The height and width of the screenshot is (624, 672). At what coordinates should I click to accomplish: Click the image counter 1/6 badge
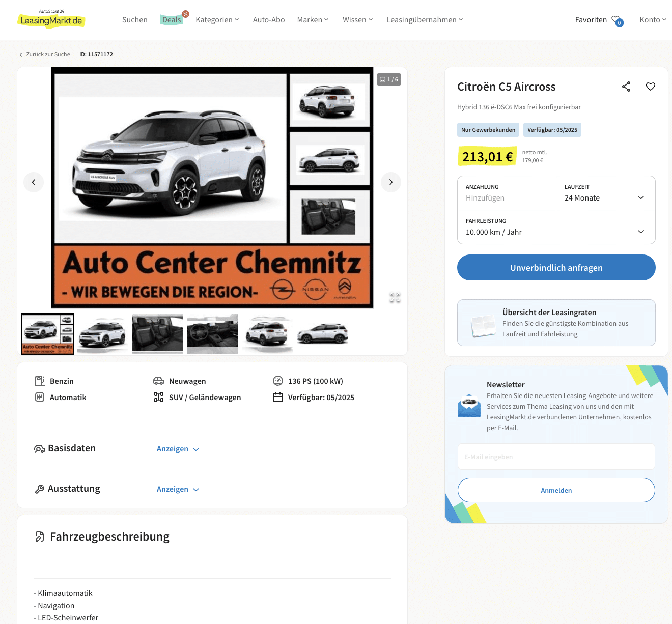[x=389, y=79]
